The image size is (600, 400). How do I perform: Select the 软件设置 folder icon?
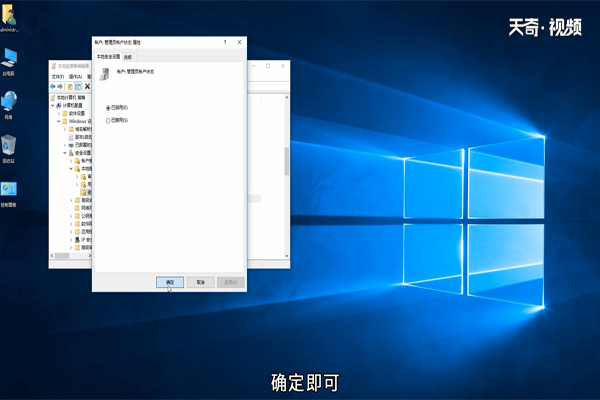pos(65,113)
